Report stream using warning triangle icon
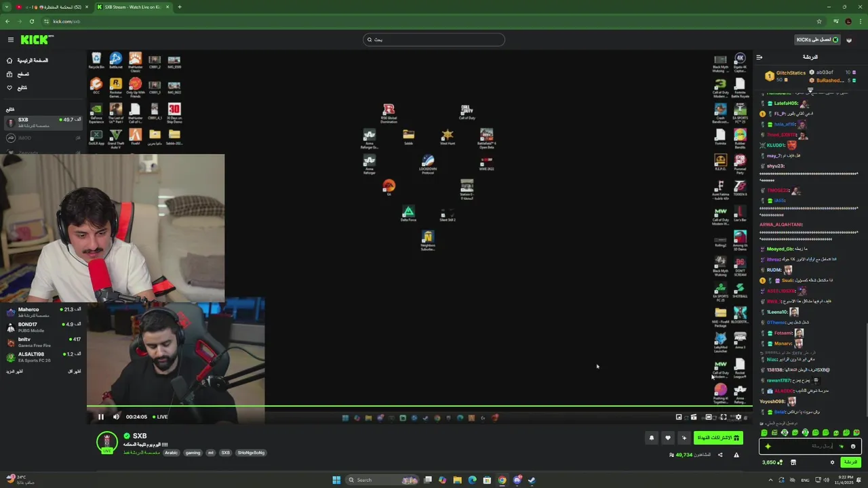Image resolution: width=868 pixels, height=488 pixels. (x=736, y=455)
